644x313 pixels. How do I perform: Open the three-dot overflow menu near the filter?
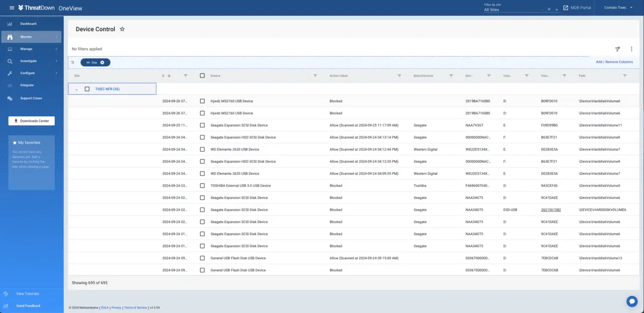pyautogui.click(x=631, y=49)
